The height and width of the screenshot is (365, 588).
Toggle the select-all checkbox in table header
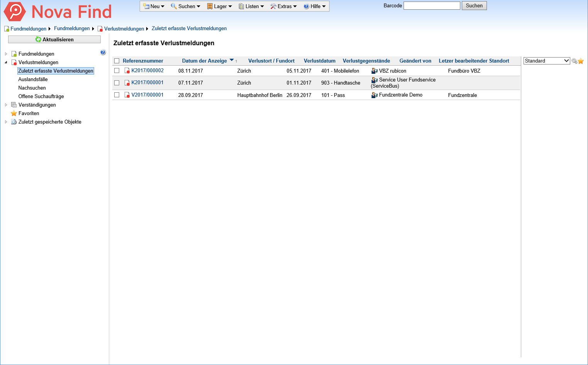click(117, 61)
